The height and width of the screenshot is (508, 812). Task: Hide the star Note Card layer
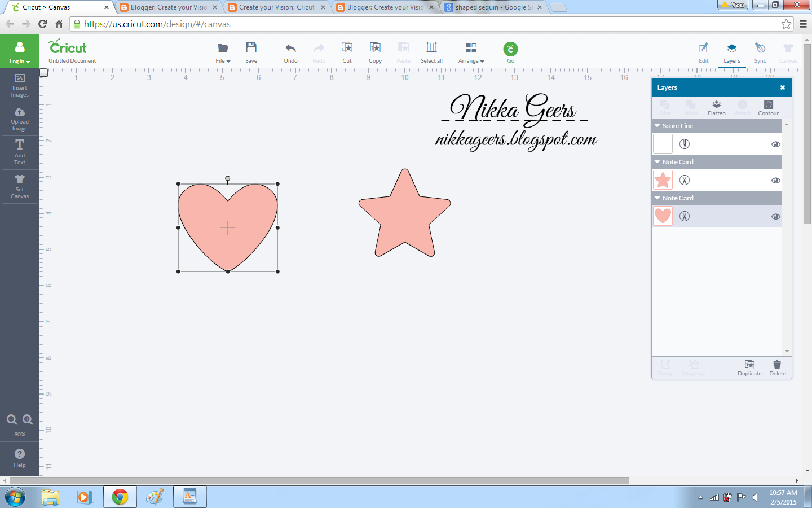pos(775,179)
